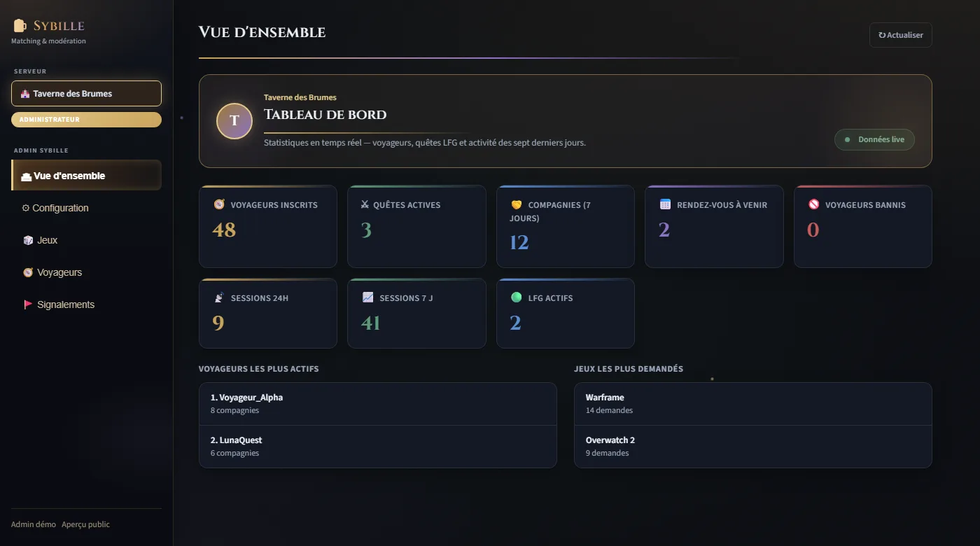Screen dimensions: 980x546
Task: Click the calendar icon in Rendez-vous à venir
Action: [x=665, y=204]
